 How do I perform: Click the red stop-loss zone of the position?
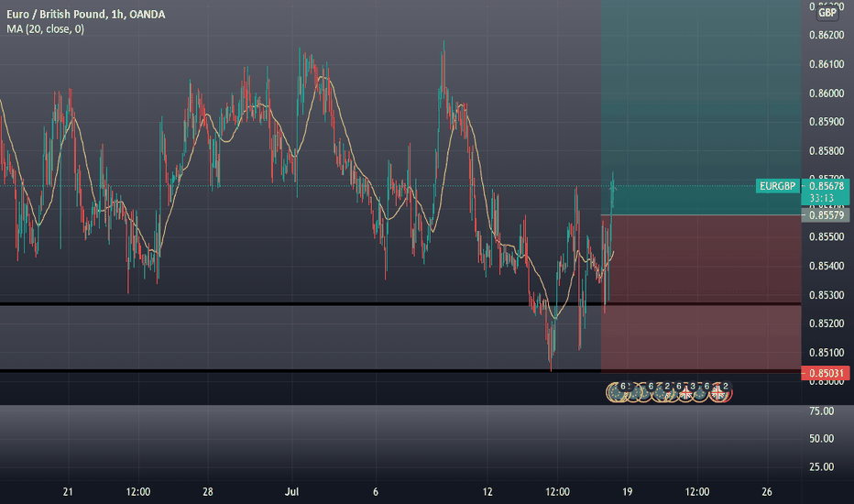[x=701, y=293]
